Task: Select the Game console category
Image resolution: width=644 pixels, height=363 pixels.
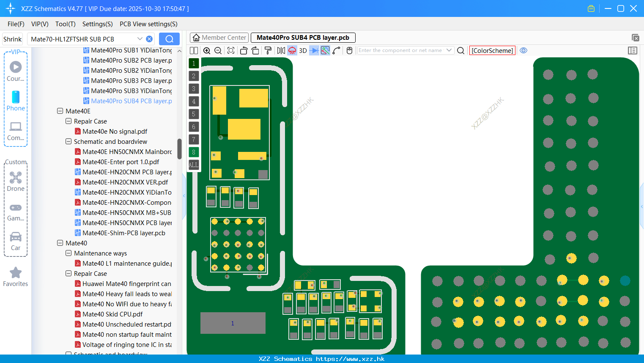Action: click(16, 212)
